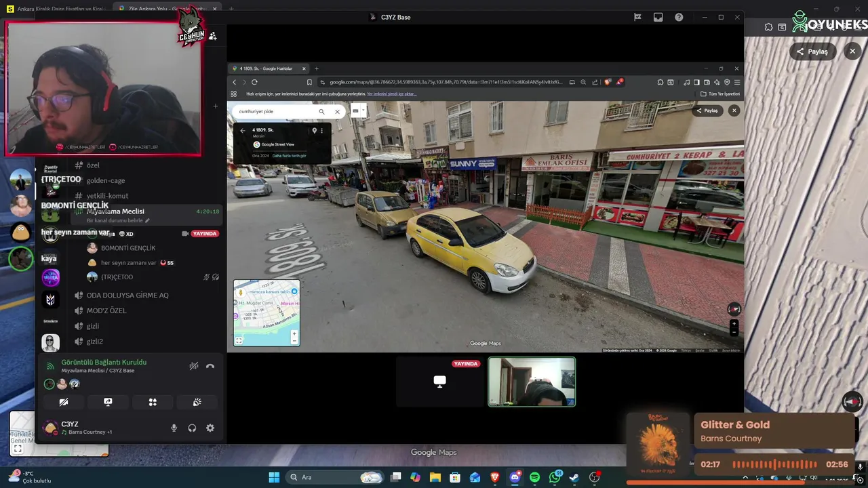Search with the Maps magnifier icon
The image size is (868, 488).
[321, 112]
